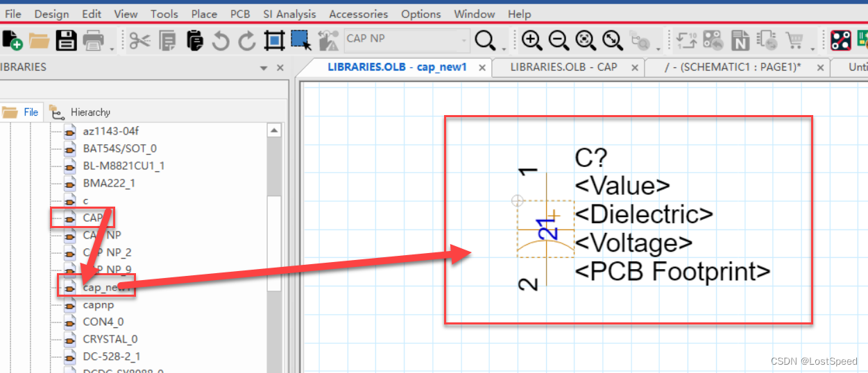This screenshot has width=868, height=373.
Task: Click the Zoom In magnifier icon
Action: pyautogui.click(x=531, y=41)
